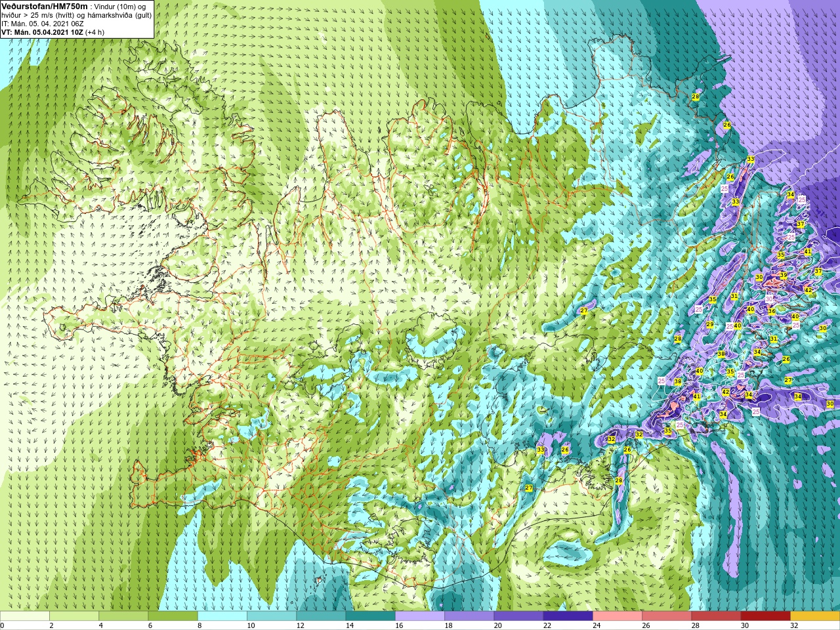Click the yellow gust marker labeled 29
This screenshot has width=840, height=630.
(x=709, y=325)
